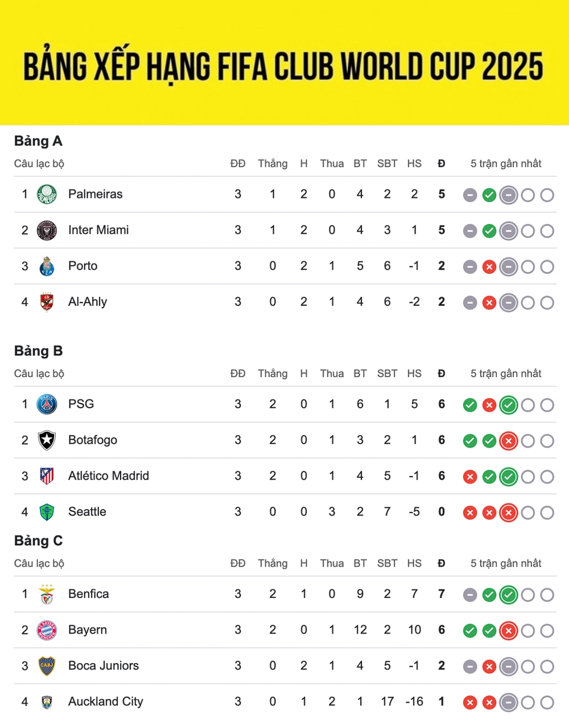The width and height of the screenshot is (569, 728).
Task: Click the Bayern club logo
Action: [47, 630]
